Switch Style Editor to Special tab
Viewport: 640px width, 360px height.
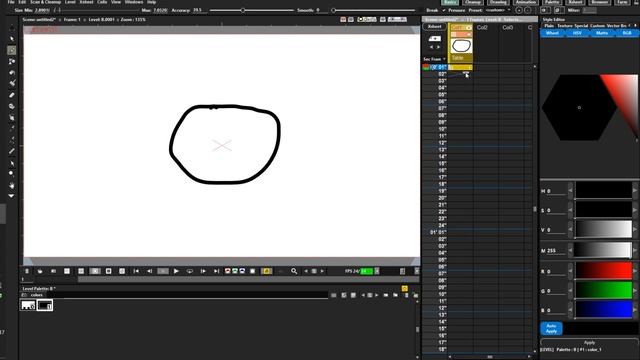coord(581,26)
